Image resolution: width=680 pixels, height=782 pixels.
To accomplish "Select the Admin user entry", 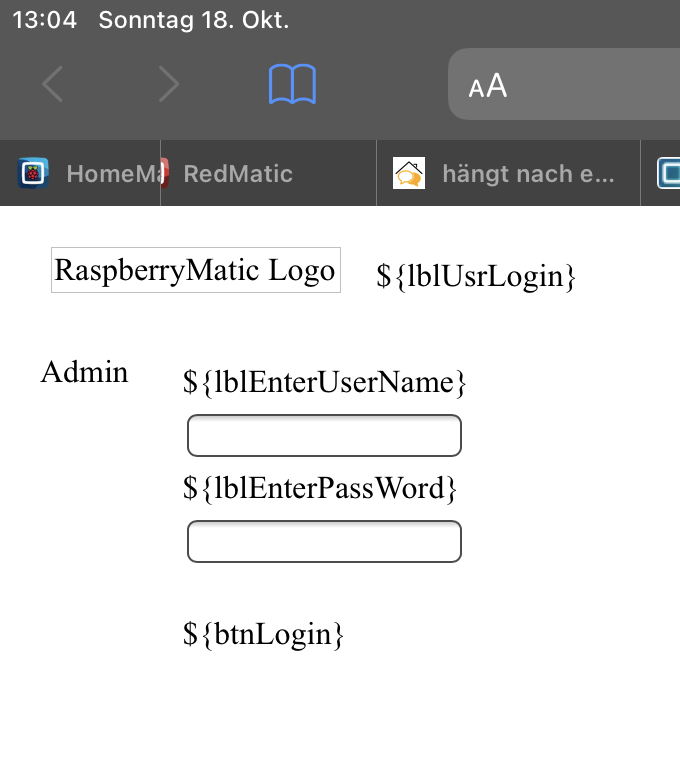I will (x=84, y=372).
